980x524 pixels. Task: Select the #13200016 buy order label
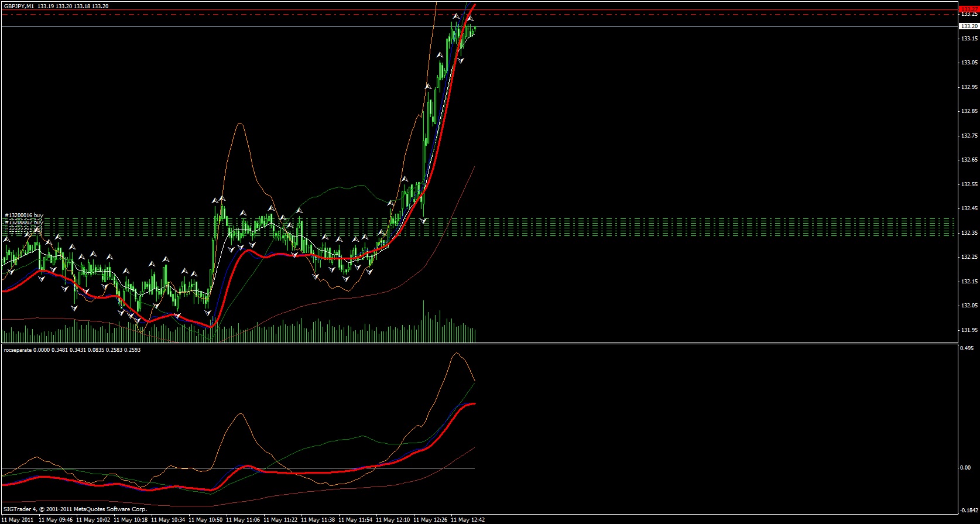(24, 215)
